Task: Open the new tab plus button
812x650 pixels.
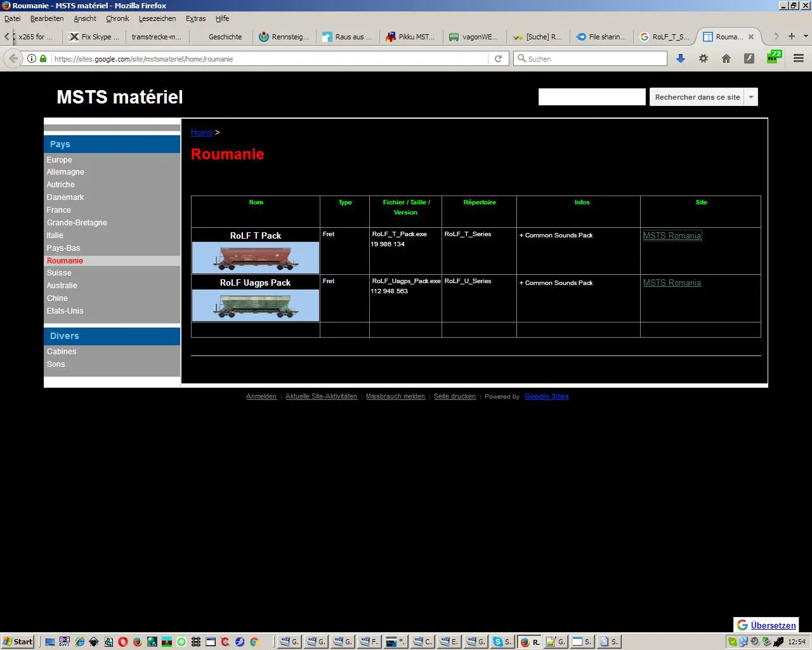Action: coord(791,36)
